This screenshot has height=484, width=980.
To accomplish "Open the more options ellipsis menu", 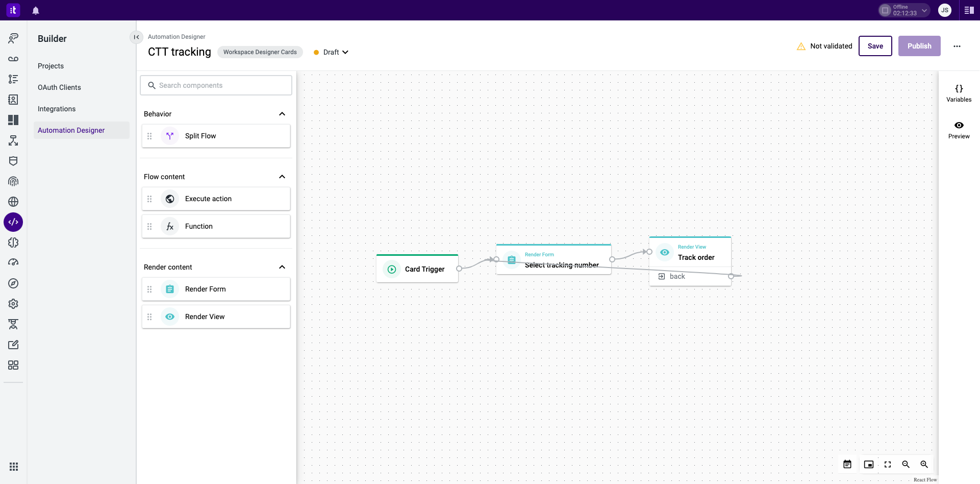I will (957, 46).
